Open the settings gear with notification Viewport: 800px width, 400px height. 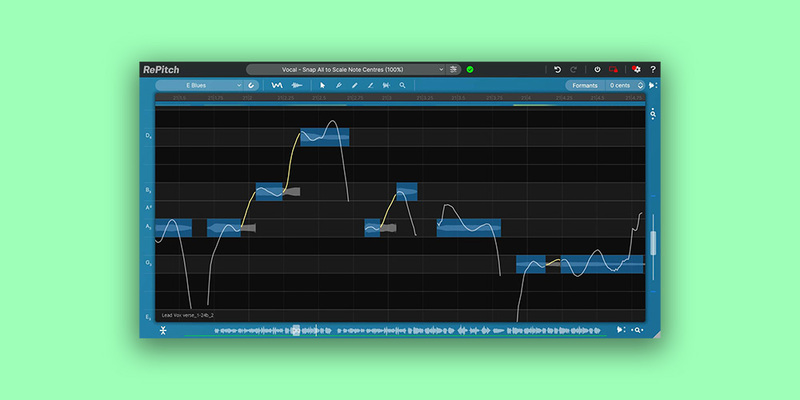pos(636,69)
